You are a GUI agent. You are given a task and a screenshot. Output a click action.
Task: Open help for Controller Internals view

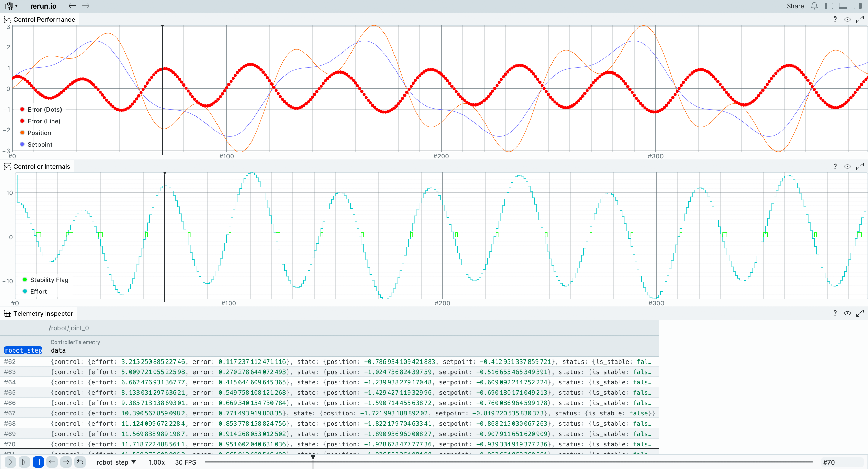(x=835, y=167)
